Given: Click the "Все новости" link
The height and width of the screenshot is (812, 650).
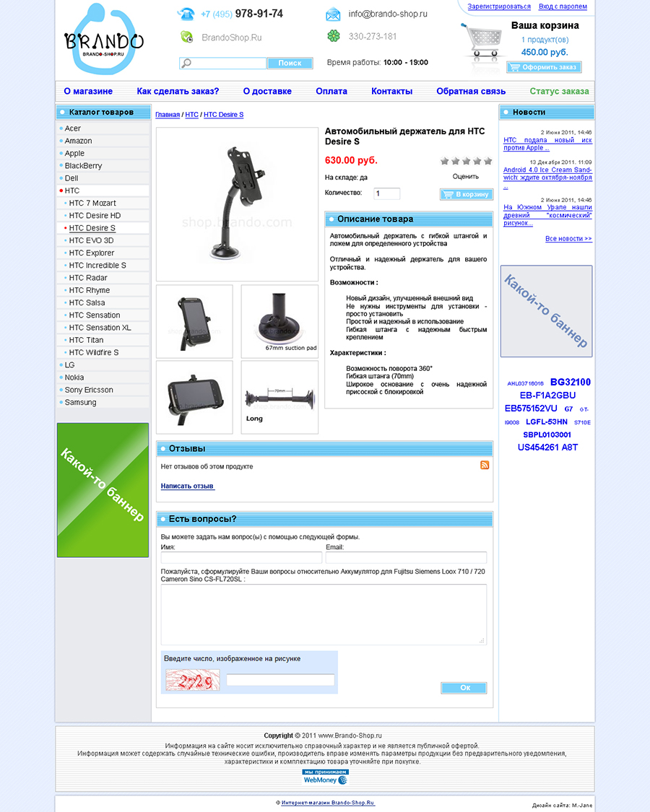Looking at the screenshot, I should tap(568, 238).
